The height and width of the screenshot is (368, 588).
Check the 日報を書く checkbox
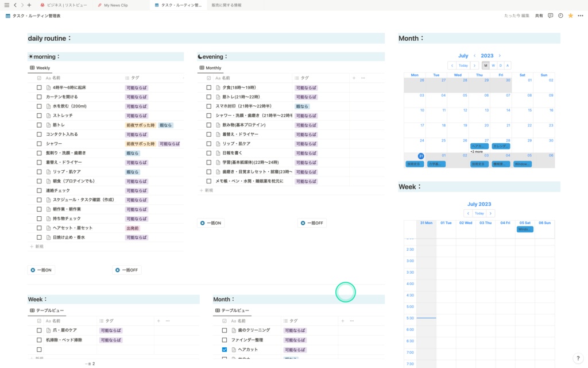(x=209, y=153)
